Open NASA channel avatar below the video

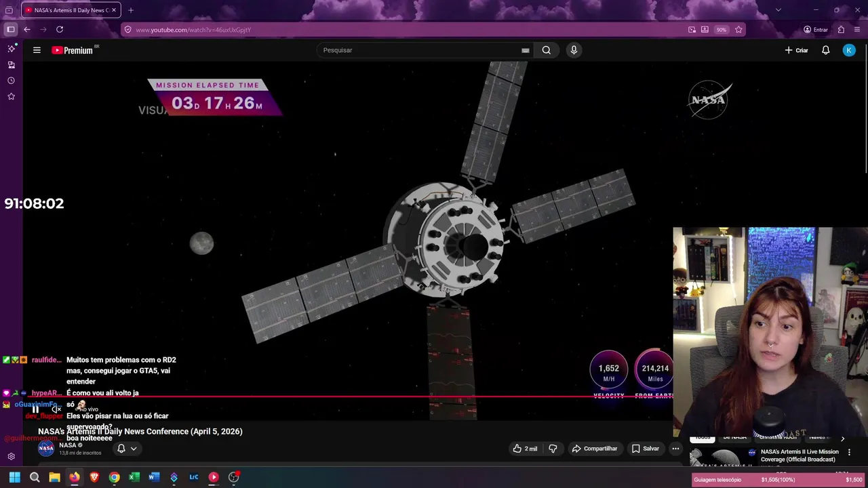pyautogui.click(x=46, y=449)
